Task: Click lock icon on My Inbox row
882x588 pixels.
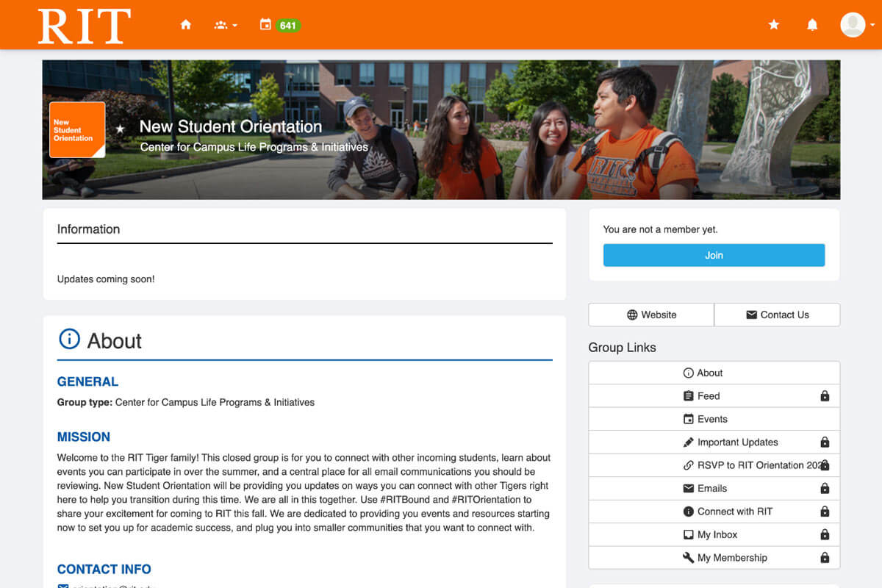Action: click(x=825, y=535)
